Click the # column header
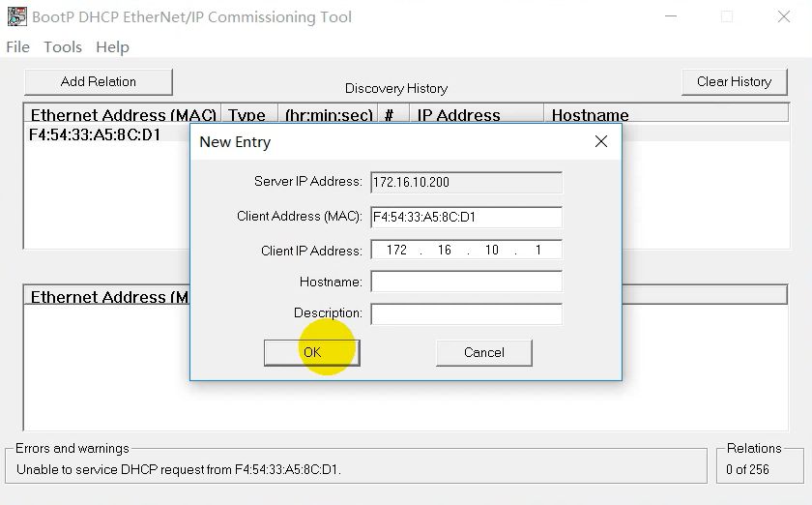Viewport: 812px width, 505px height. pos(393,114)
